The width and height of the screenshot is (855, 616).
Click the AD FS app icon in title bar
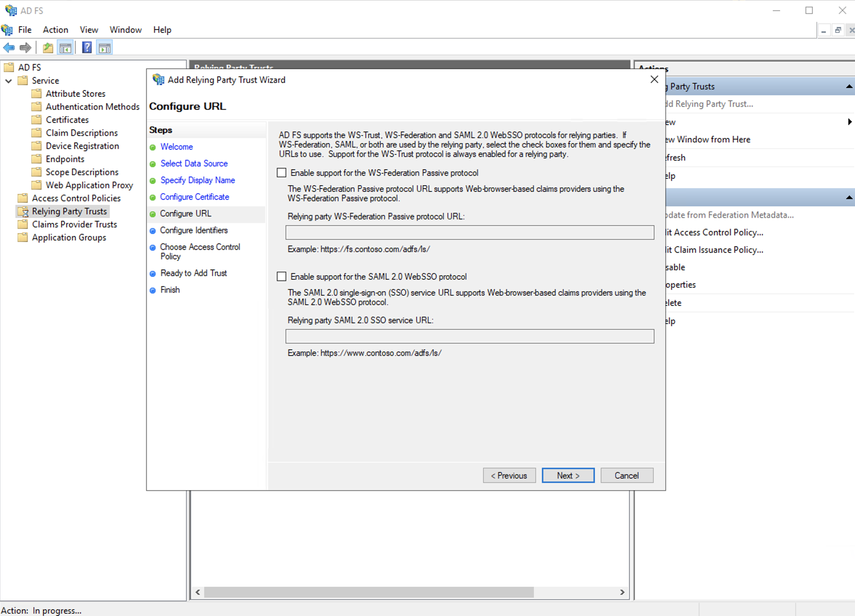(11, 10)
